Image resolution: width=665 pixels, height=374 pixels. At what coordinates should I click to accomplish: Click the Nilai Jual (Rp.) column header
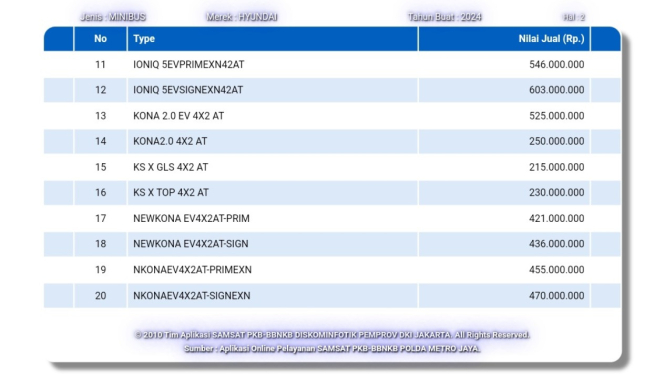(504, 39)
